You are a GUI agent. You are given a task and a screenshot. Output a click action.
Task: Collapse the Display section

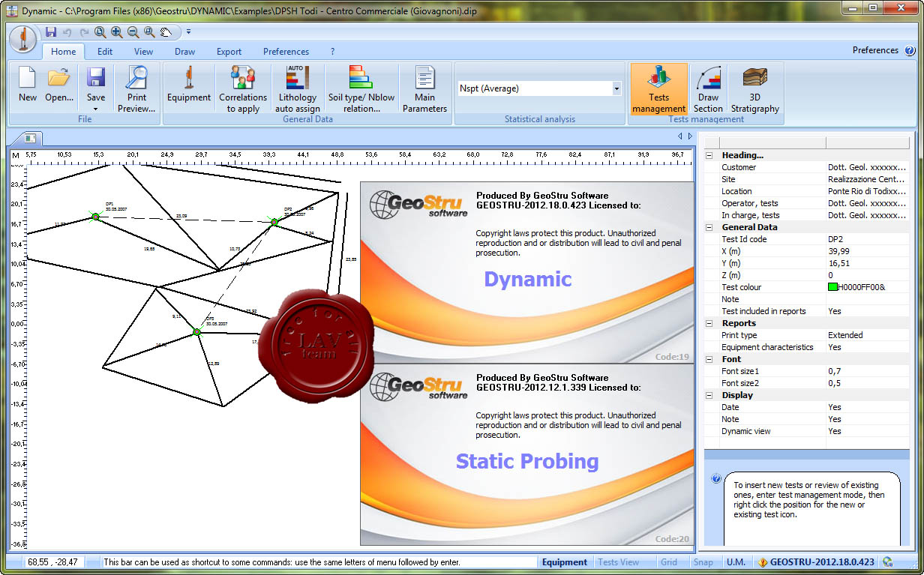pyautogui.click(x=709, y=395)
